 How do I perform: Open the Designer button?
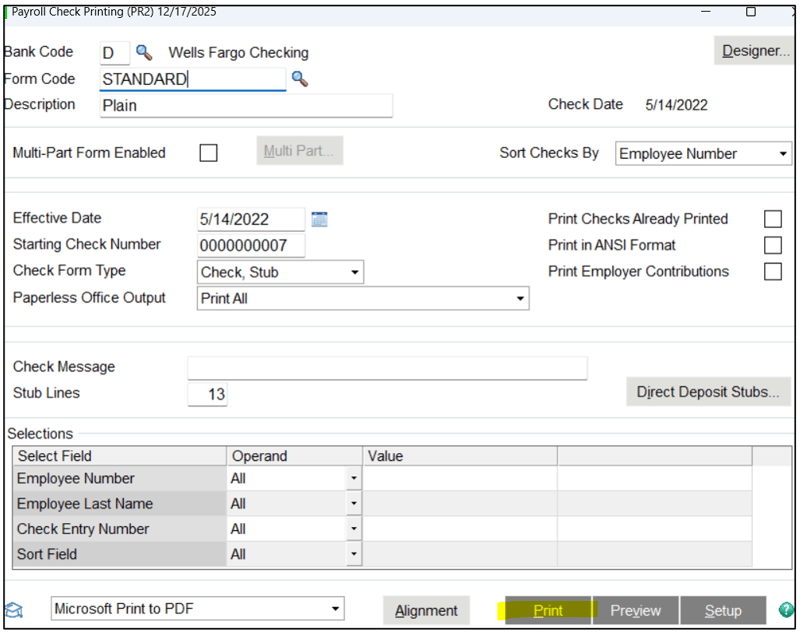pyautogui.click(x=755, y=51)
